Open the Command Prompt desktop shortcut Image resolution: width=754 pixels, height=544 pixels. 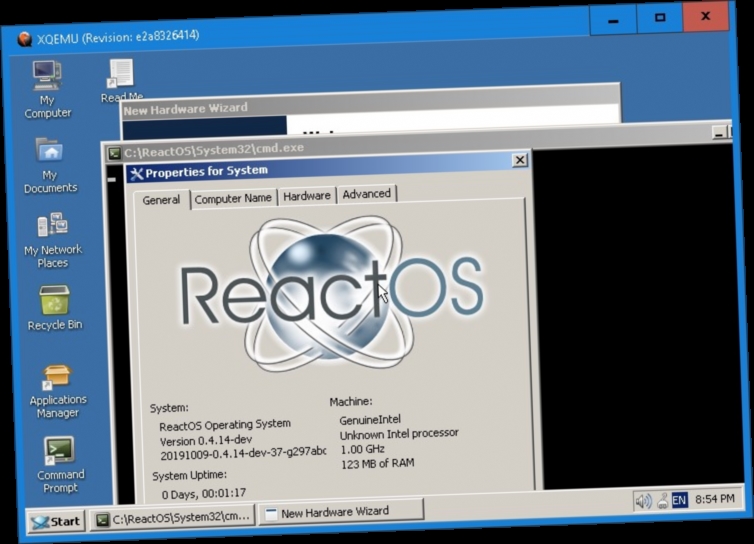(x=60, y=465)
